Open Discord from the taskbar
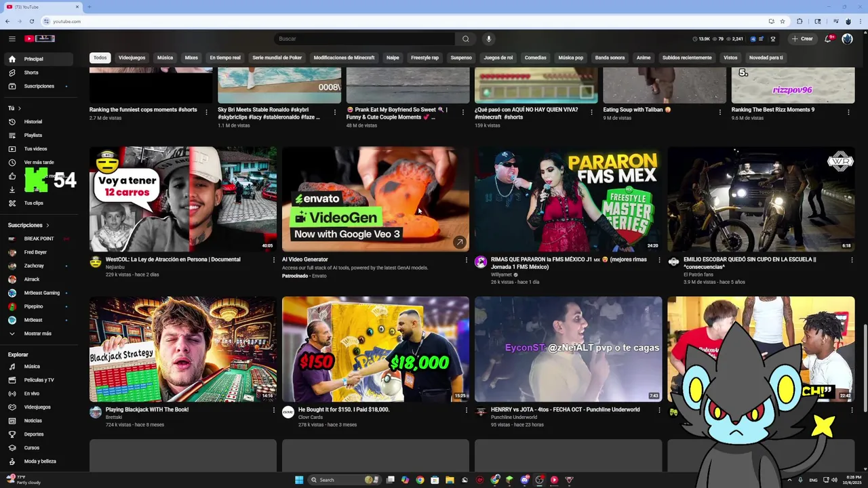The image size is (868, 488). click(524, 480)
